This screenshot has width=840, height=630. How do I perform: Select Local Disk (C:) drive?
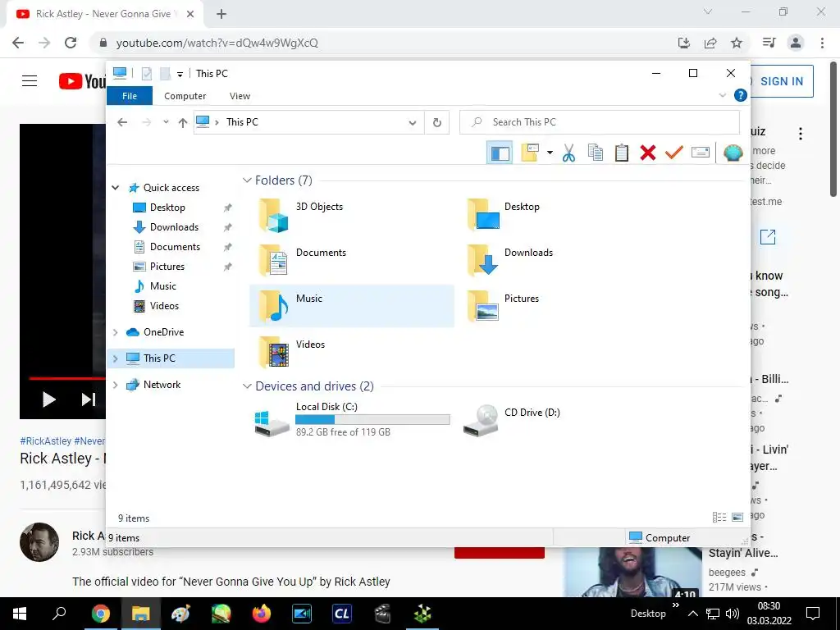tap(352, 421)
